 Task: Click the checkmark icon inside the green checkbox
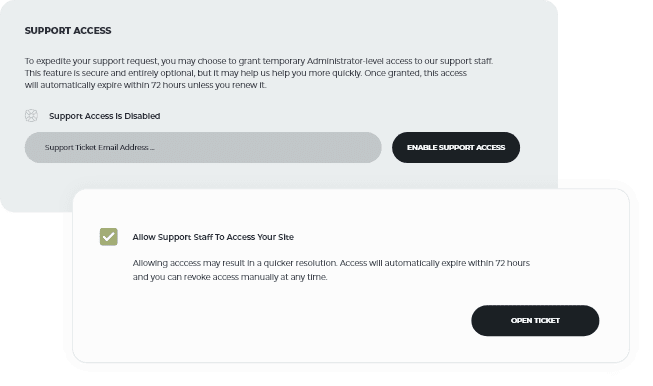109,237
